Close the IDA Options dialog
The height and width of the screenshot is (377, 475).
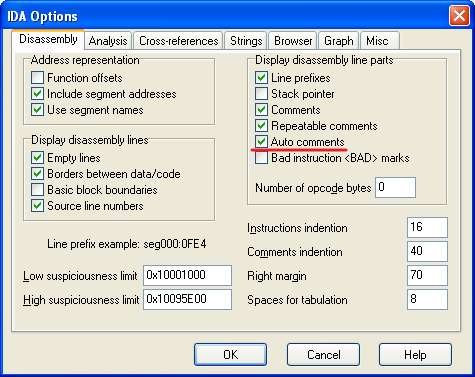(459, 16)
